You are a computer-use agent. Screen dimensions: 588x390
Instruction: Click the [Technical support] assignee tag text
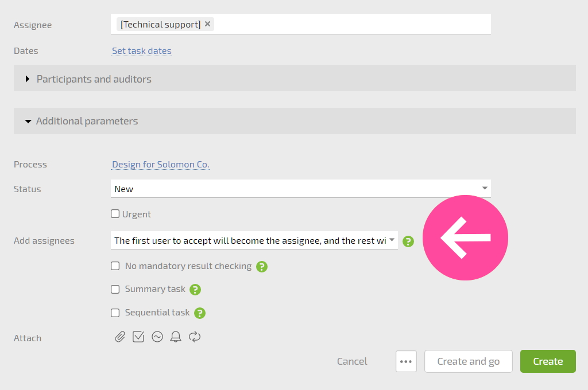(161, 24)
